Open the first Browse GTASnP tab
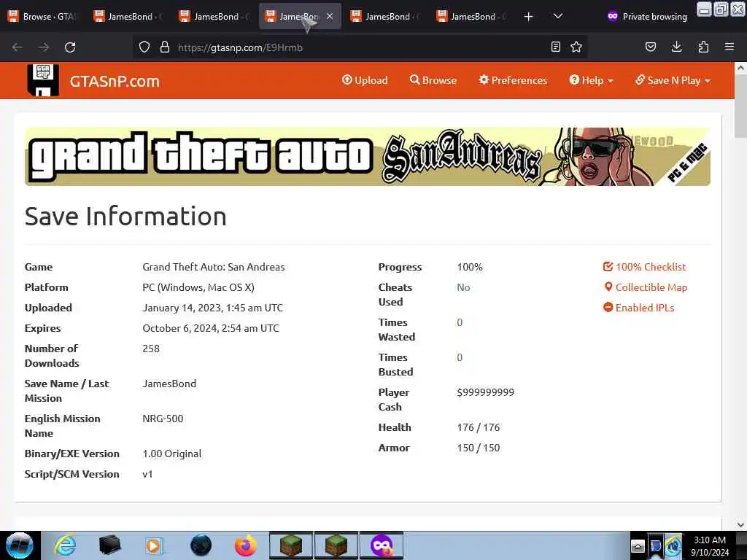This screenshot has width=747, height=560. click(42, 17)
